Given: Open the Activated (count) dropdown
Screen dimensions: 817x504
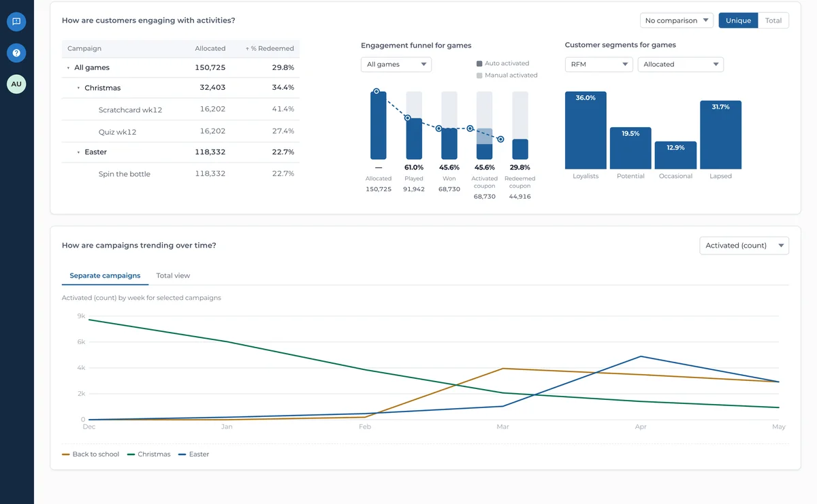Looking at the screenshot, I should pyautogui.click(x=744, y=246).
